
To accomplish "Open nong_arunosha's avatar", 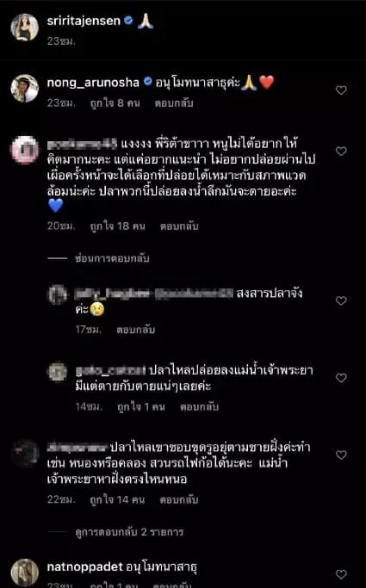I will click(24, 89).
